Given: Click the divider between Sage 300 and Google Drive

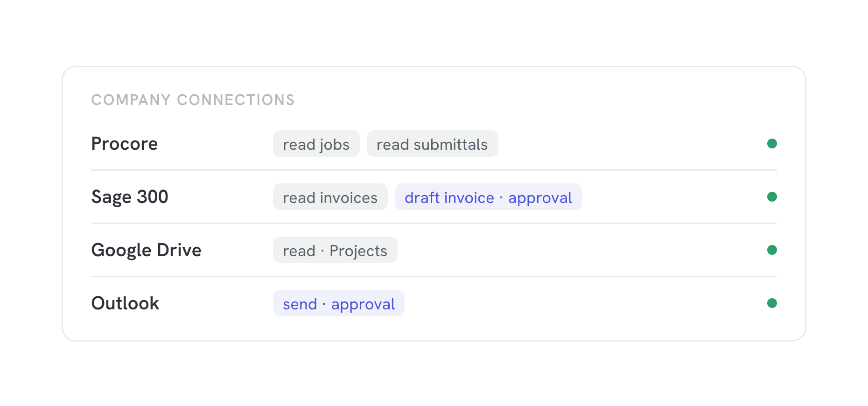Looking at the screenshot, I should 434,223.
